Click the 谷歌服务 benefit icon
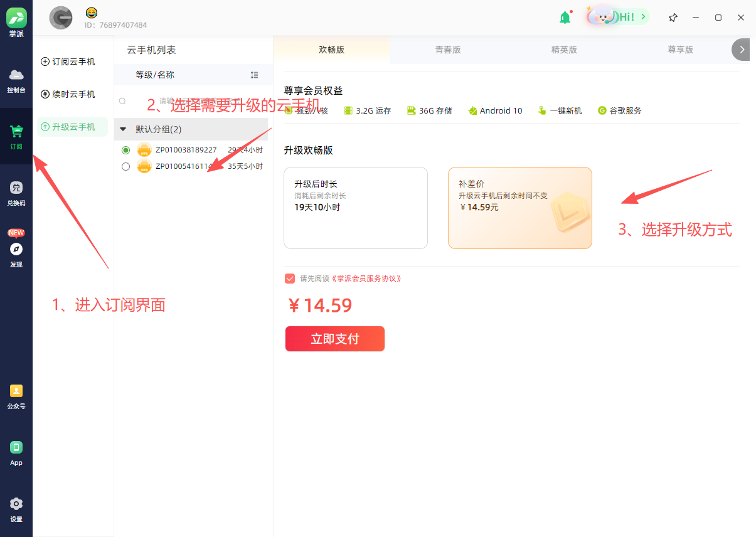The height and width of the screenshot is (537, 756). pyautogui.click(x=602, y=110)
